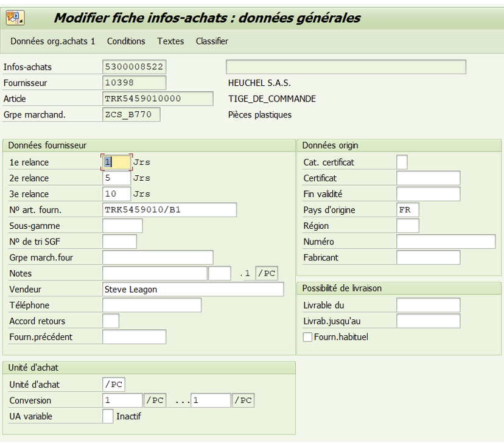
Task: Click the Accord retours checkbox field
Action: (111, 321)
